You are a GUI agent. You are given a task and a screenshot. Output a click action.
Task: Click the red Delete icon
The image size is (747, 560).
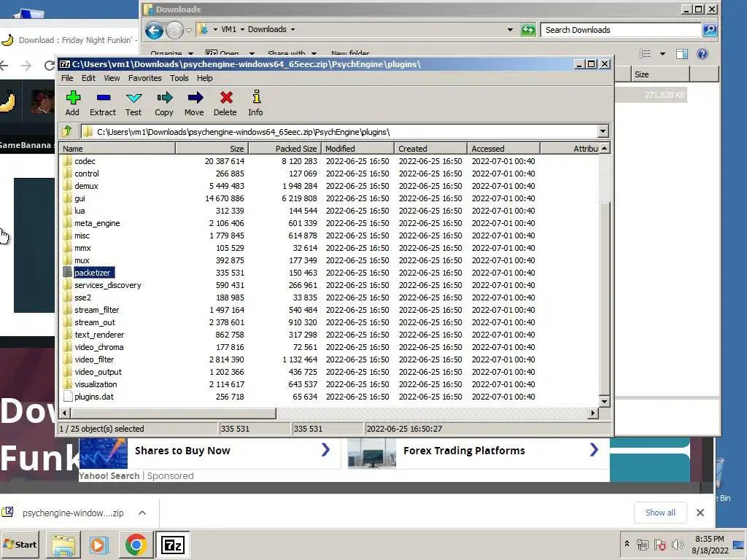pyautogui.click(x=225, y=103)
